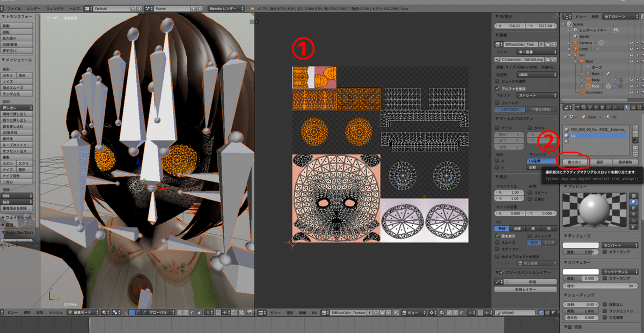This screenshot has height=333, width=644.
Task: Click the properties editor type icon
Action: coord(566,107)
